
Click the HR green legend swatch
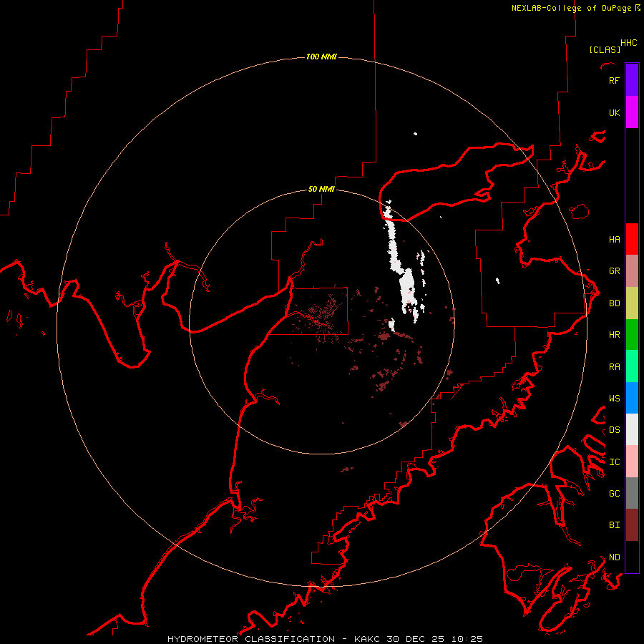click(x=632, y=334)
